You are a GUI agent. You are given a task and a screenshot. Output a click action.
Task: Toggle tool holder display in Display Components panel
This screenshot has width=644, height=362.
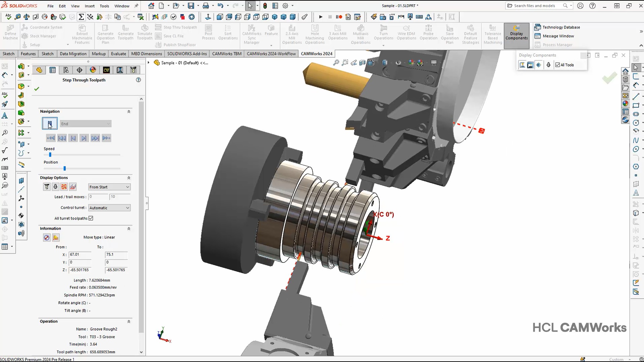[548, 65]
